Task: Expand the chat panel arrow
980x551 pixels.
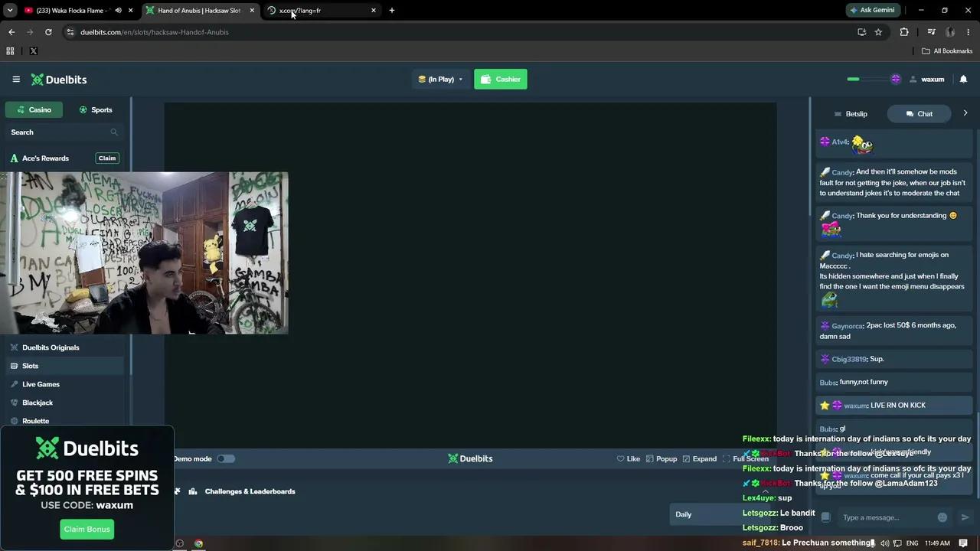Action: [965, 113]
